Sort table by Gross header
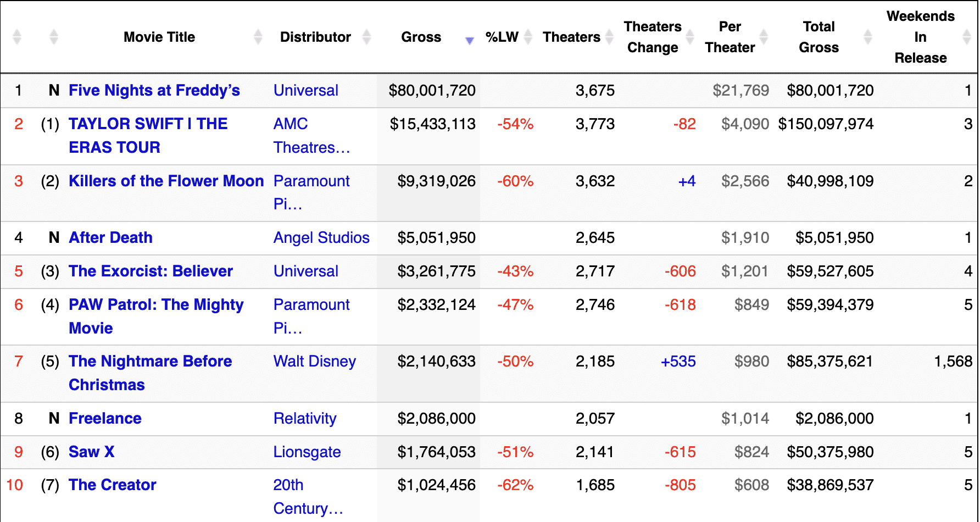The height and width of the screenshot is (522, 980). tap(421, 37)
